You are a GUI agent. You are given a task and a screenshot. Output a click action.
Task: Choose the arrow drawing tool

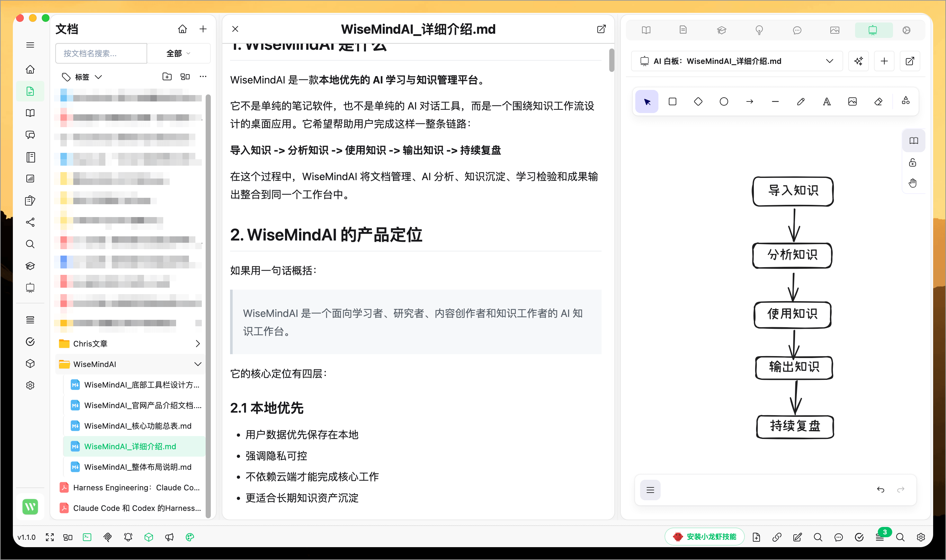(x=750, y=101)
